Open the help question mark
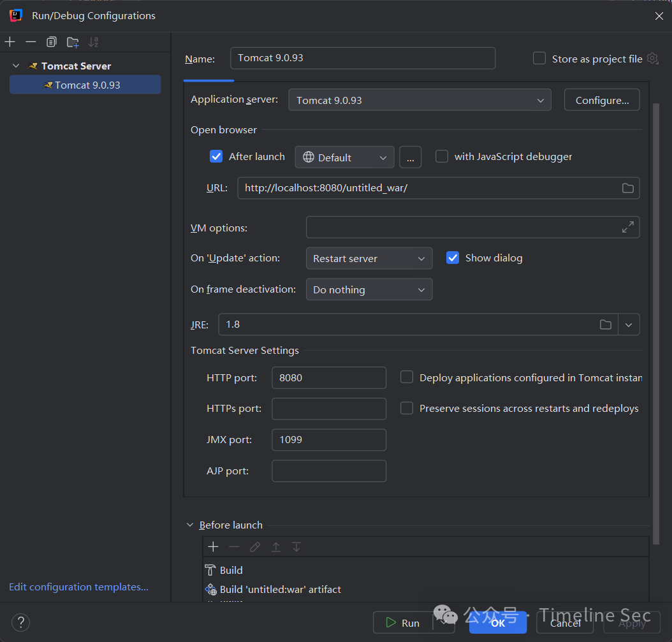Screen dimensions: 672x642 [x=20, y=622]
